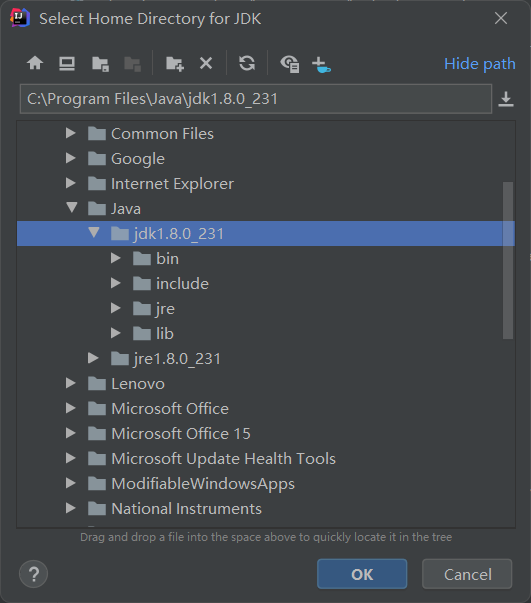The width and height of the screenshot is (531, 603).
Task: Expand the Microsoft Office folder arrow
Action: tap(71, 408)
